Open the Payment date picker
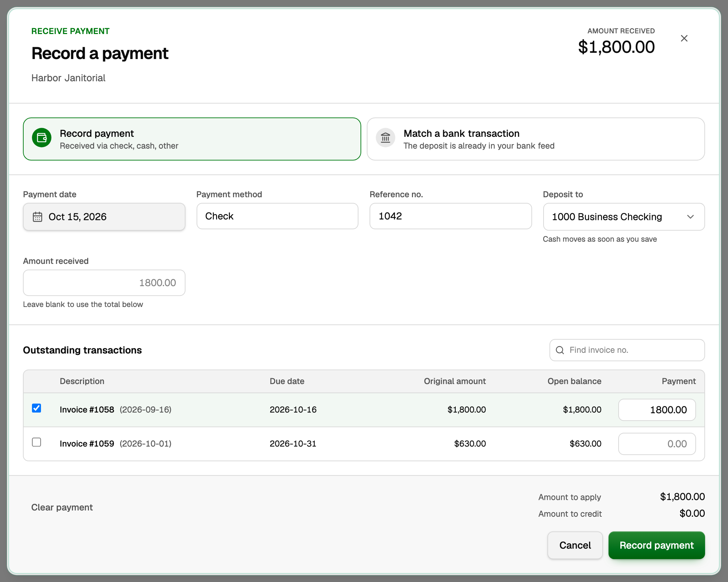Screen dimensions: 728x582 104,217
